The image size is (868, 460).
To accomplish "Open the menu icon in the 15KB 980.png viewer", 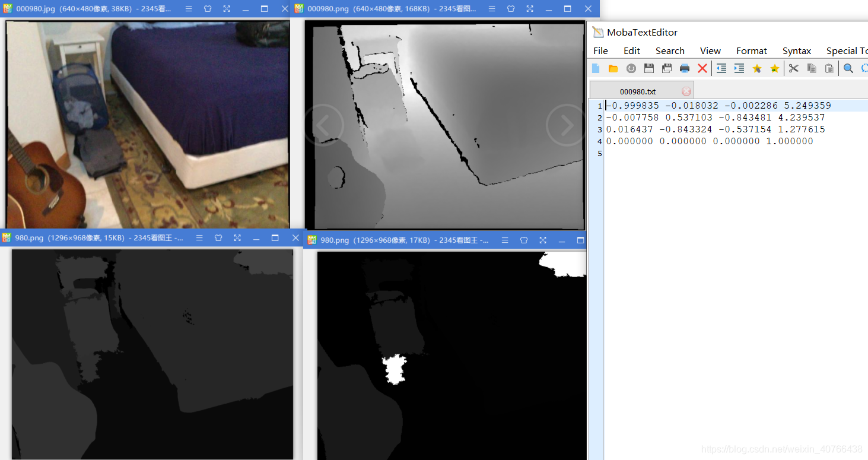I will coord(199,237).
